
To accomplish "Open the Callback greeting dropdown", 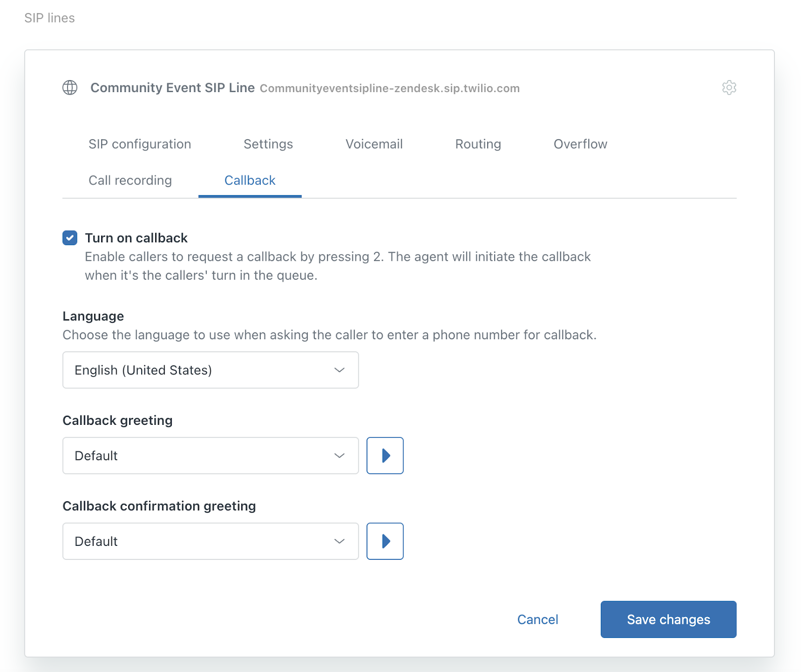I will 210,455.
